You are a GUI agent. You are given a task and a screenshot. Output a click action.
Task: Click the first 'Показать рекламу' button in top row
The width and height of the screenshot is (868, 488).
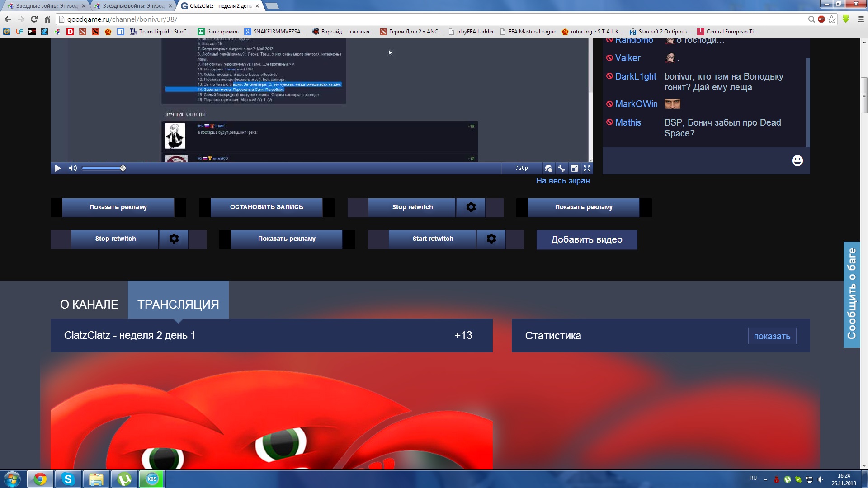tap(118, 207)
